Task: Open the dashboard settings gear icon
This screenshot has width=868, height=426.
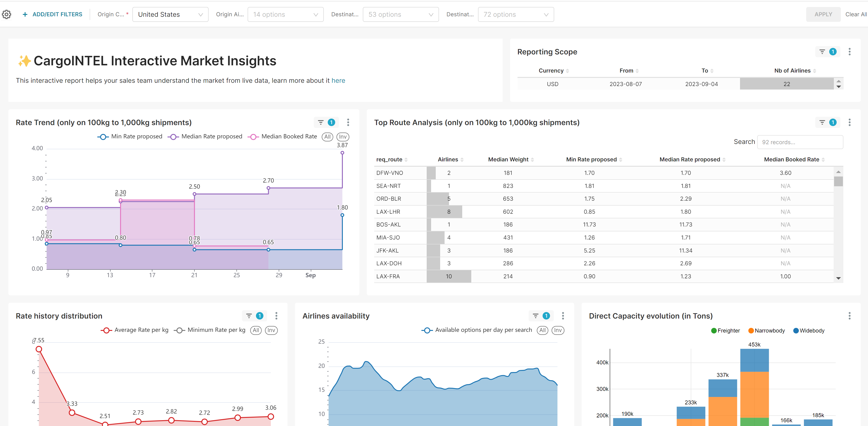Action: coord(7,14)
